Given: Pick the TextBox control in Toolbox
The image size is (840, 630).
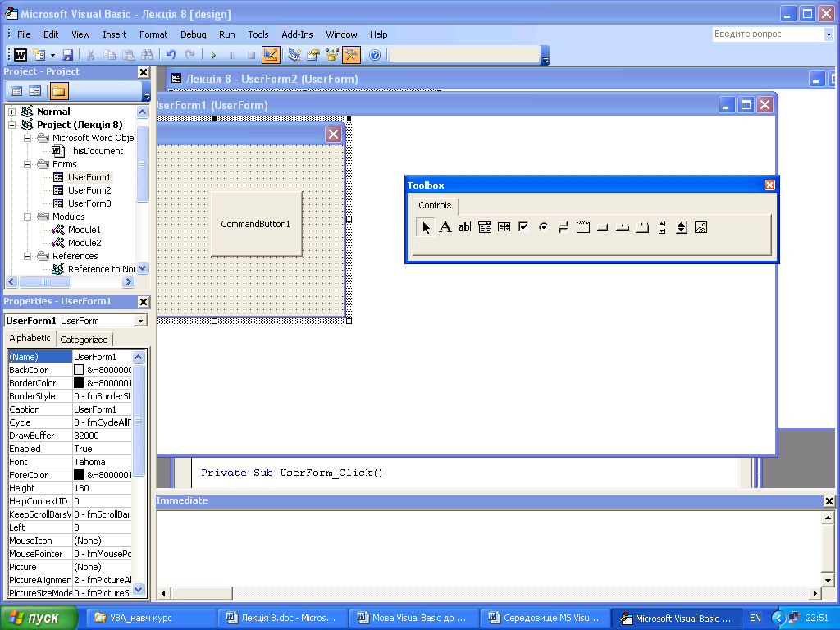Looking at the screenshot, I should pyautogui.click(x=464, y=227).
